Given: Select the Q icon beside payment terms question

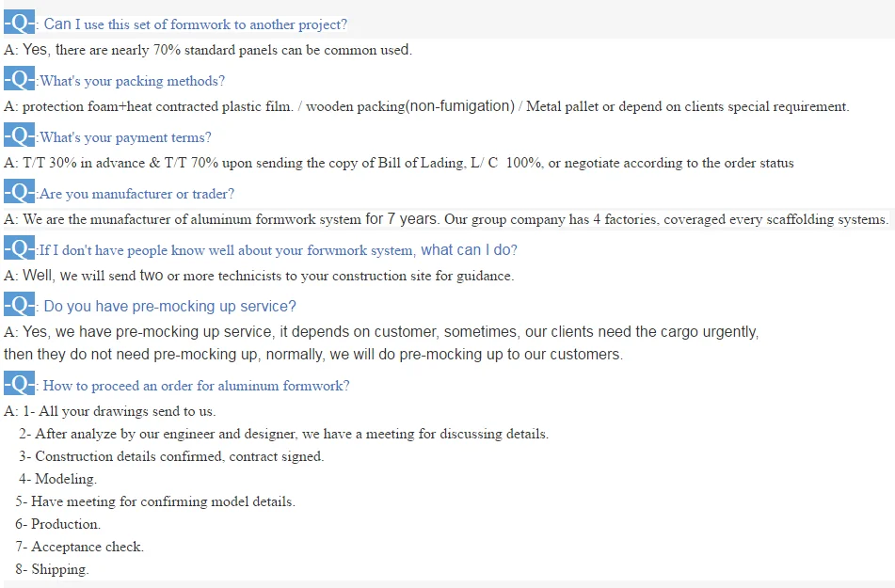Looking at the screenshot, I should tap(20, 135).
